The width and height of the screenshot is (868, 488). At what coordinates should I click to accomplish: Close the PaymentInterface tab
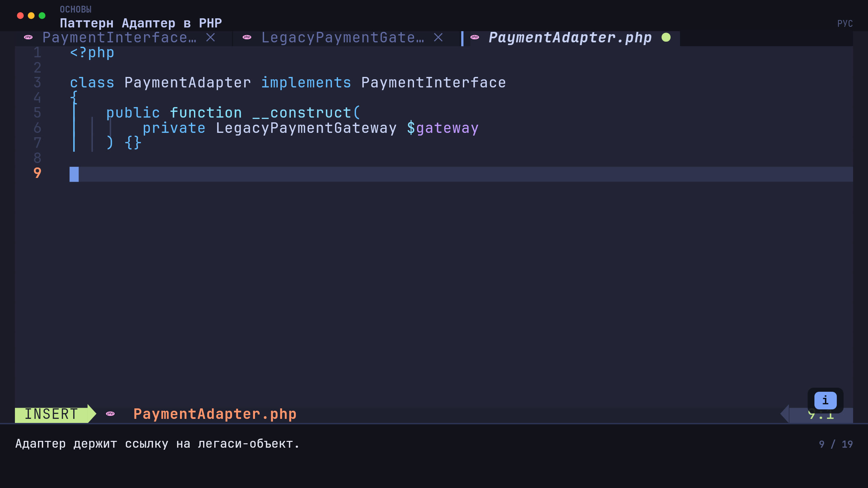211,37
